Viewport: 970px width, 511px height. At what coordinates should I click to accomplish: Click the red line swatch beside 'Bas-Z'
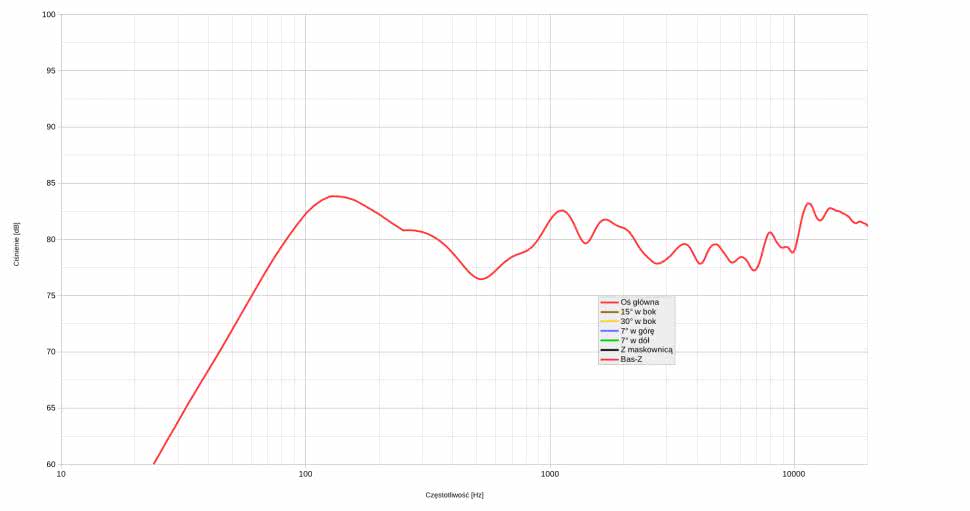[x=609, y=359]
